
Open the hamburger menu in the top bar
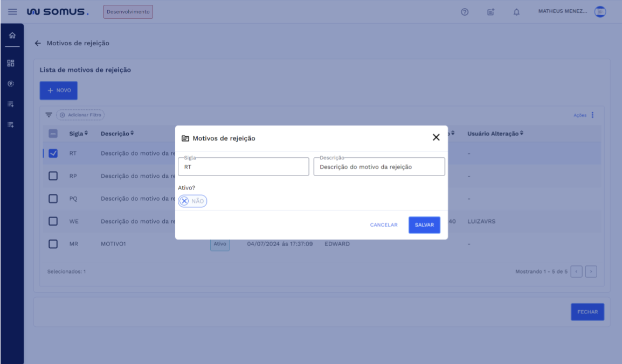point(12,12)
